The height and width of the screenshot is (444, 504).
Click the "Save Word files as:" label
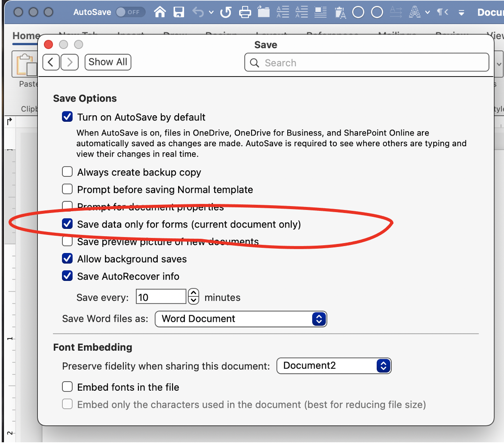105,319
